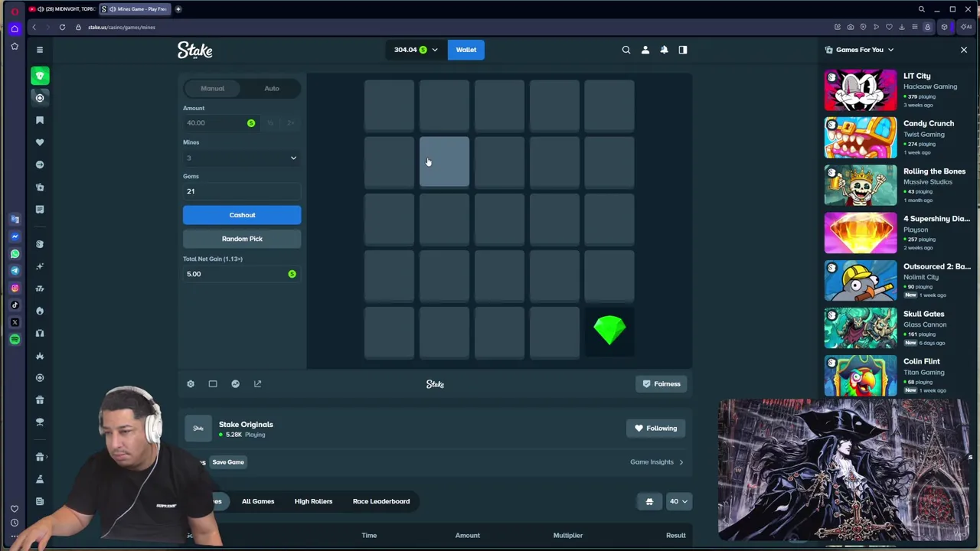Click the Random Pick button
Image resolution: width=980 pixels, height=551 pixels.
242,239
